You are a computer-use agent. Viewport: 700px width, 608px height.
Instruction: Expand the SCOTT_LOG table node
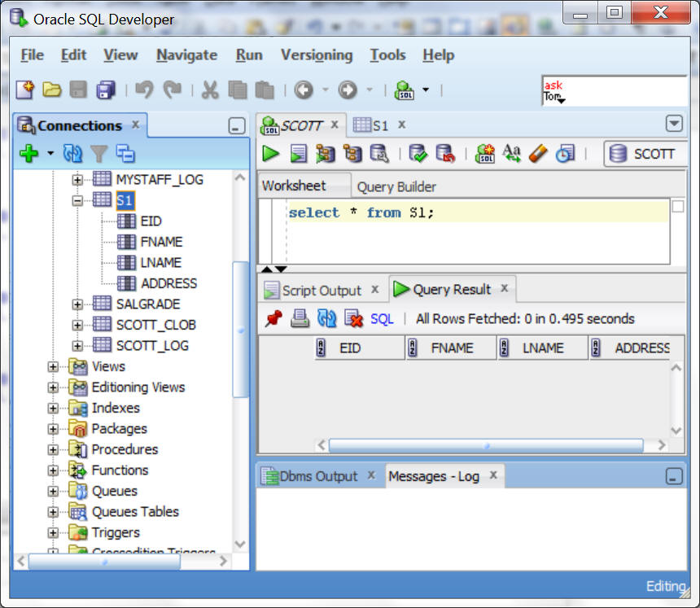pyautogui.click(x=77, y=346)
